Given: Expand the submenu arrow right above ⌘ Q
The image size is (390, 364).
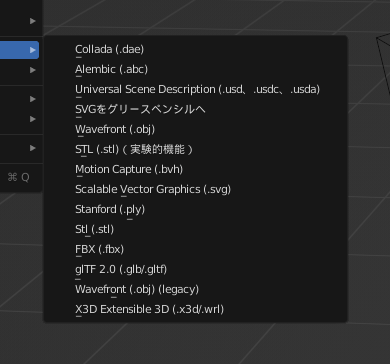Looking at the screenshot, I should pos(33,148).
